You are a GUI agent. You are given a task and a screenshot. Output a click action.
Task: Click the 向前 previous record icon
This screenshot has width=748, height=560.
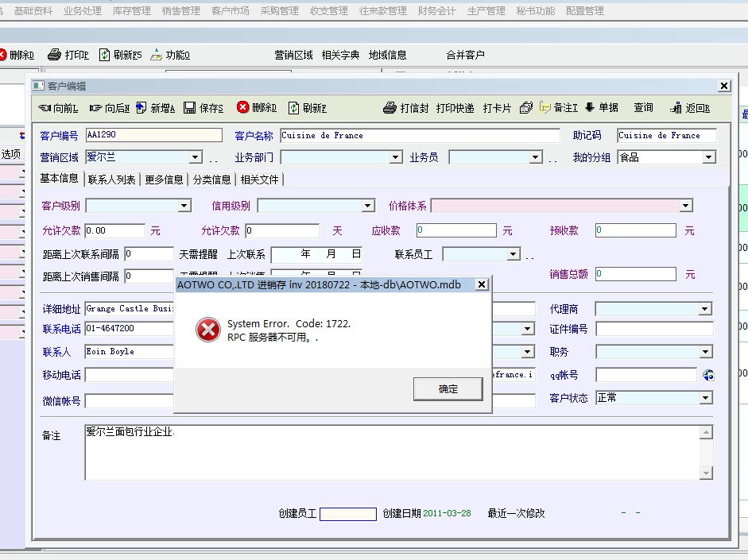[x=45, y=108]
